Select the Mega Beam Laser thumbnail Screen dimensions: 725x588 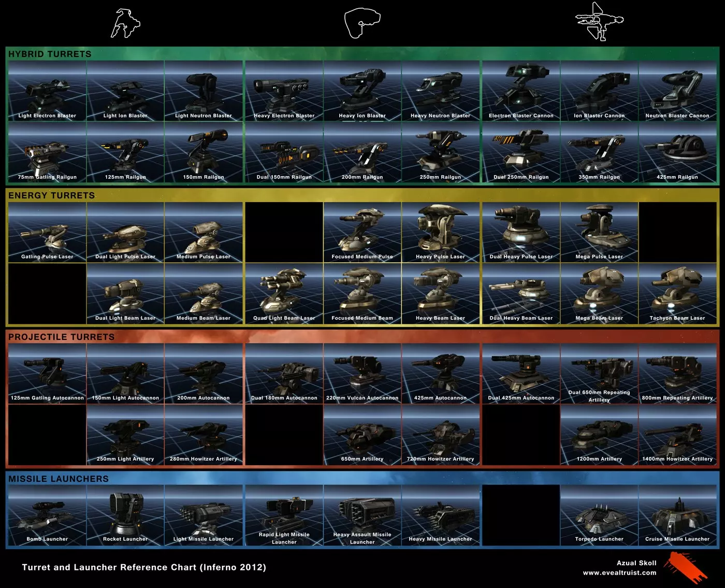599,294
